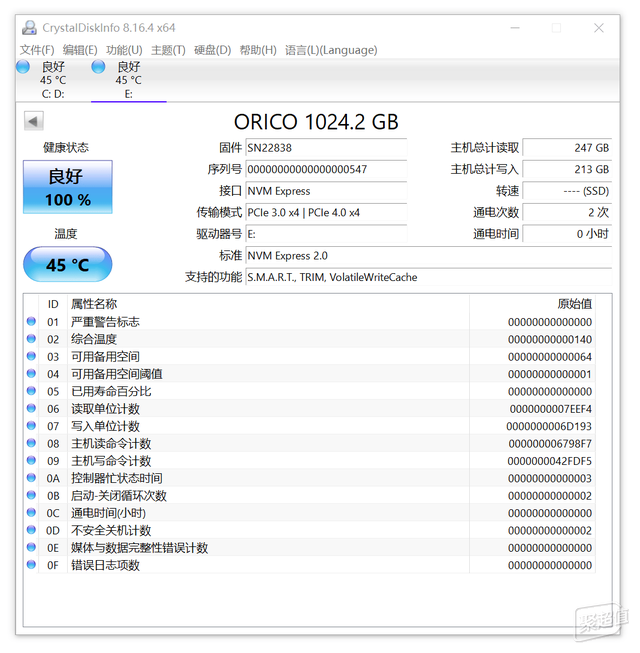Click status dot of attribute 09 主机写命令计数
The image size is (640, 653).
click(31, 461)
